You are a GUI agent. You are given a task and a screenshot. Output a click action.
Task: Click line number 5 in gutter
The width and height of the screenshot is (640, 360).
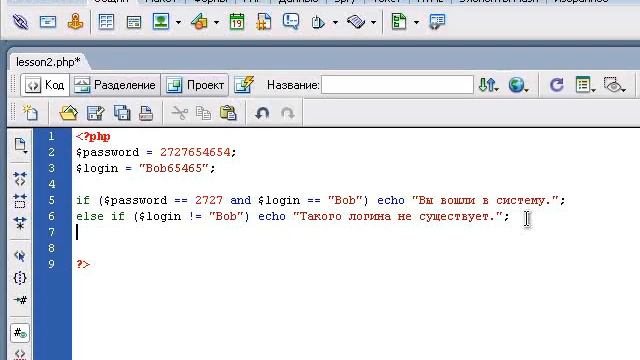51,200
